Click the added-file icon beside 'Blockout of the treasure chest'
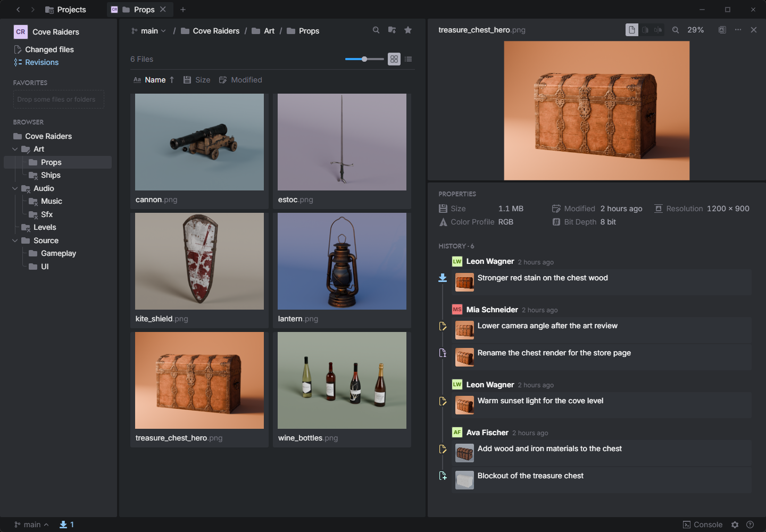Image resolution: width=766 pixels, height=532 pixels. click(443, 476)
